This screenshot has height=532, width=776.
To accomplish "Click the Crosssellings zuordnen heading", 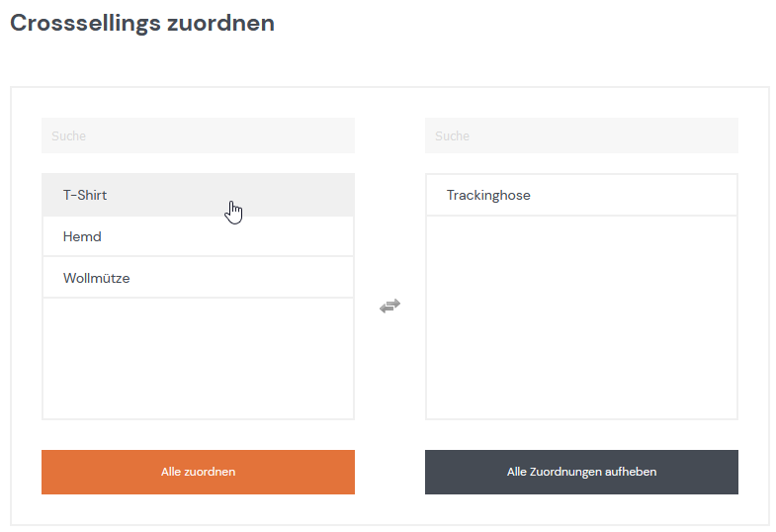I will 142,24.
